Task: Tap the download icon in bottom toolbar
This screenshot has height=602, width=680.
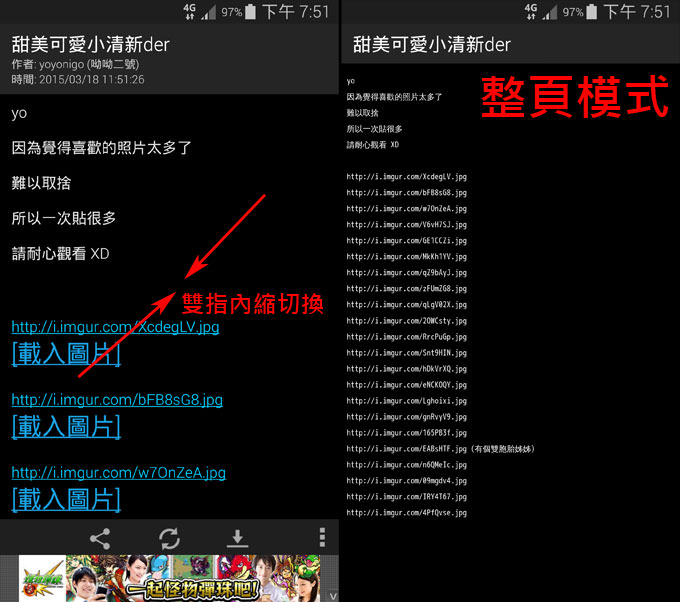Action: pyautogui.click(x=237, y=538)
